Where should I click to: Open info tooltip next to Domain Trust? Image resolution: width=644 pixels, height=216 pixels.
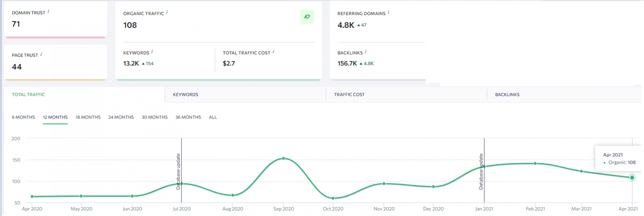(48, 12)
